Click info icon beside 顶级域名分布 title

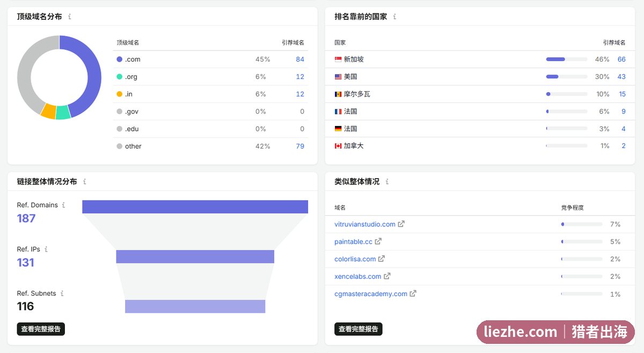(70, 17)
